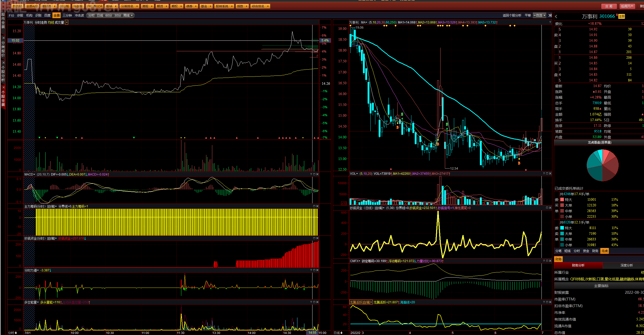Screen dimensions: 644x335
Task: Click the help question mark on MA chart header
Action: pos(550,22)
